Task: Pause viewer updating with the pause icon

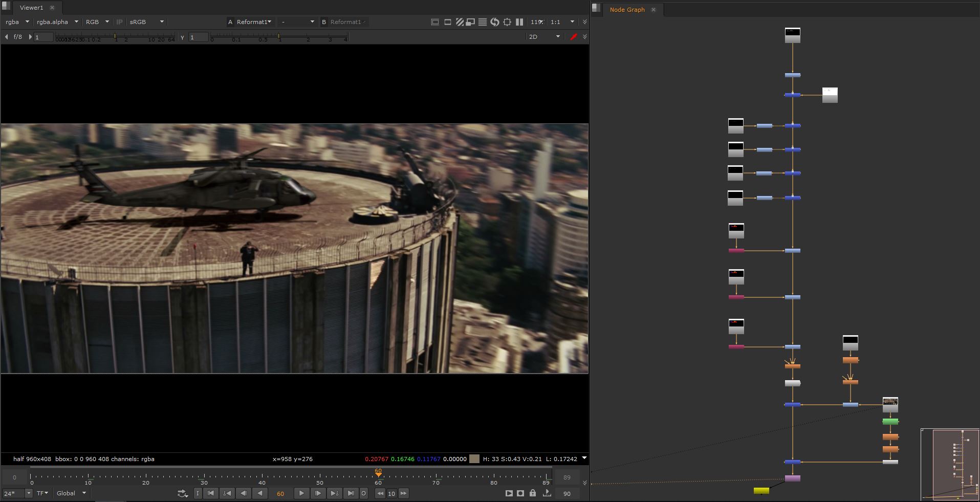Action: pos(519,22)
